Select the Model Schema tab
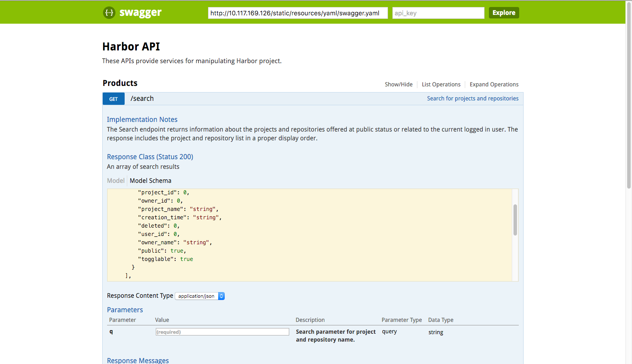Viewport: 632px width, 364px height. click(x=151, y=180)
